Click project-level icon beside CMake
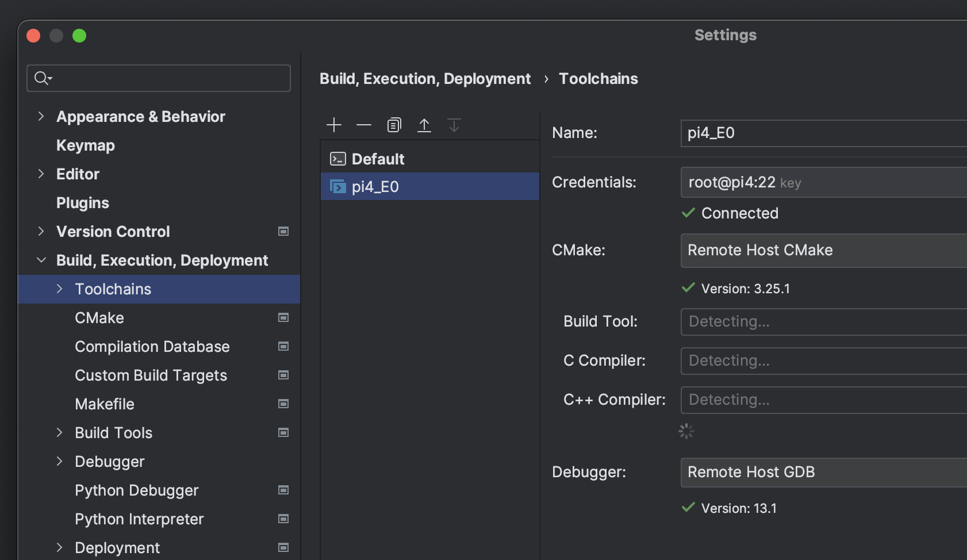The image size is (967, 560). [x=283, y=317]
